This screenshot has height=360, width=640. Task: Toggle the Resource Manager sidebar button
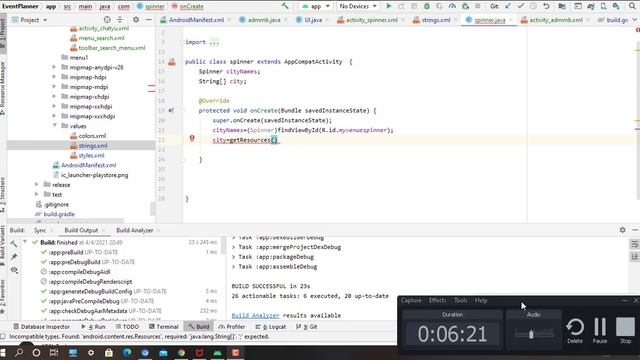coord(3,88)
